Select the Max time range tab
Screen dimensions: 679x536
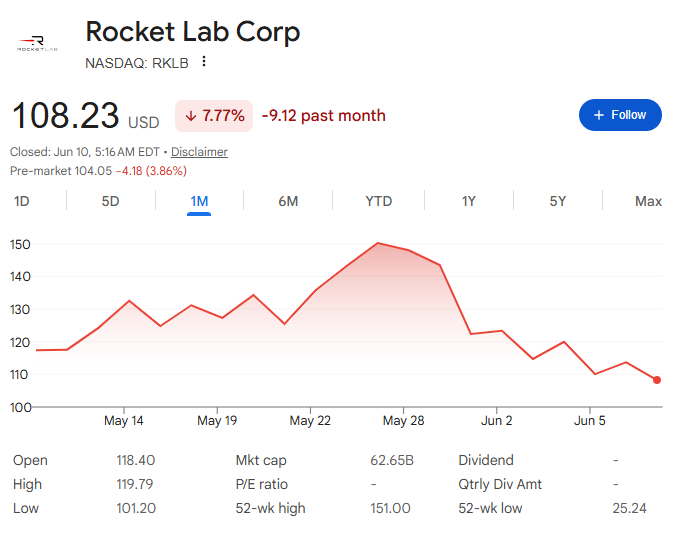pyautogui.click(x=648, y=201)
